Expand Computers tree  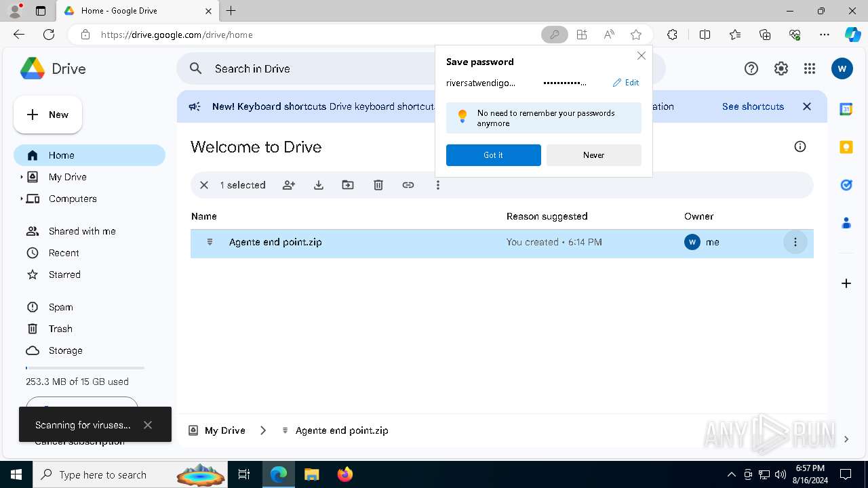(21, 199)
